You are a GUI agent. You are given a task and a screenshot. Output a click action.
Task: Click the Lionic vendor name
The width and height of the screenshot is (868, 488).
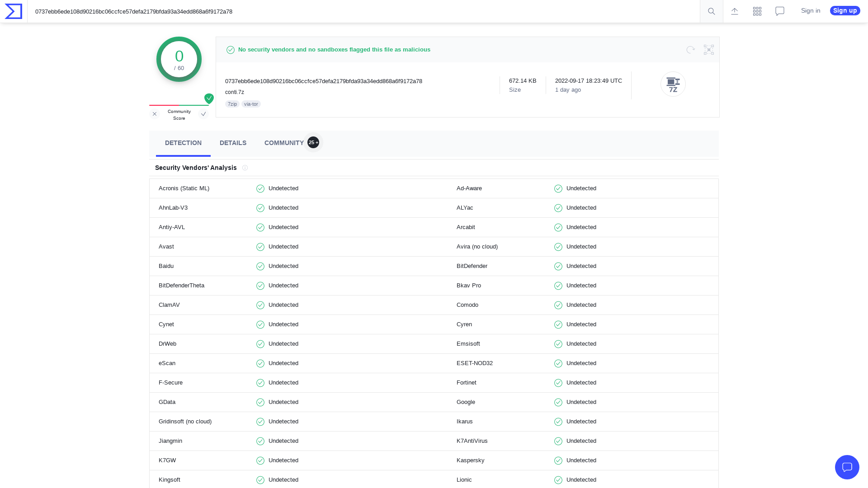464,480
